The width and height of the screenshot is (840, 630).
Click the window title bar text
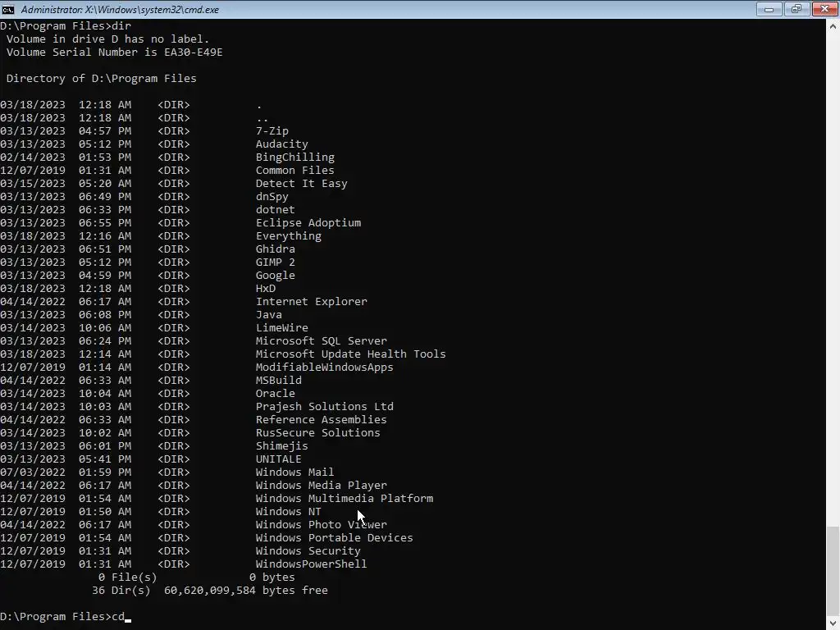pos(120,10)
